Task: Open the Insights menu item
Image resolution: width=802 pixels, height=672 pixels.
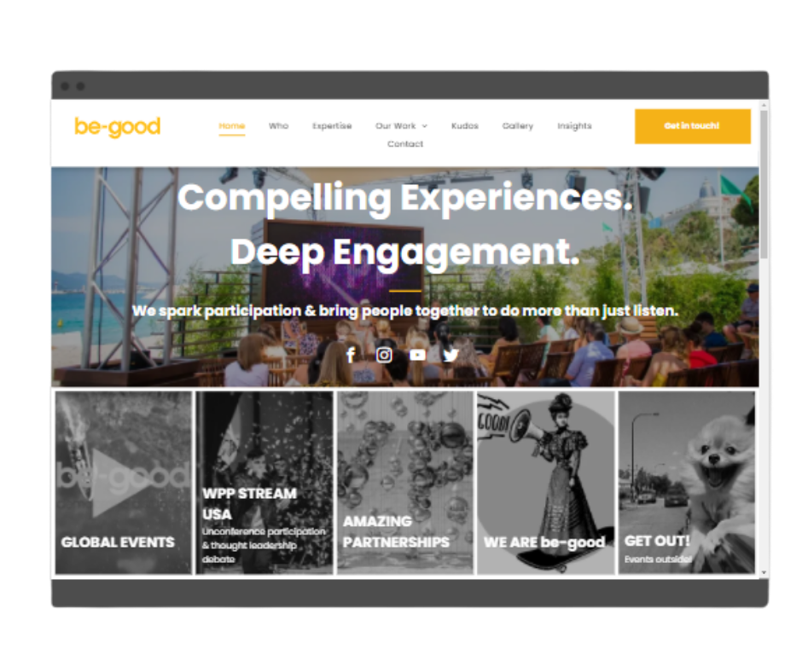Action: click(574, 126)
